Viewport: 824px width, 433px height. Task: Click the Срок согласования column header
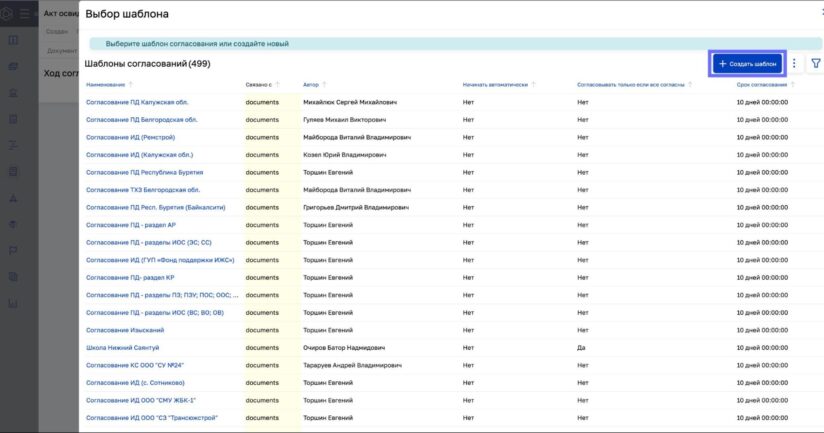pos(761,85)
